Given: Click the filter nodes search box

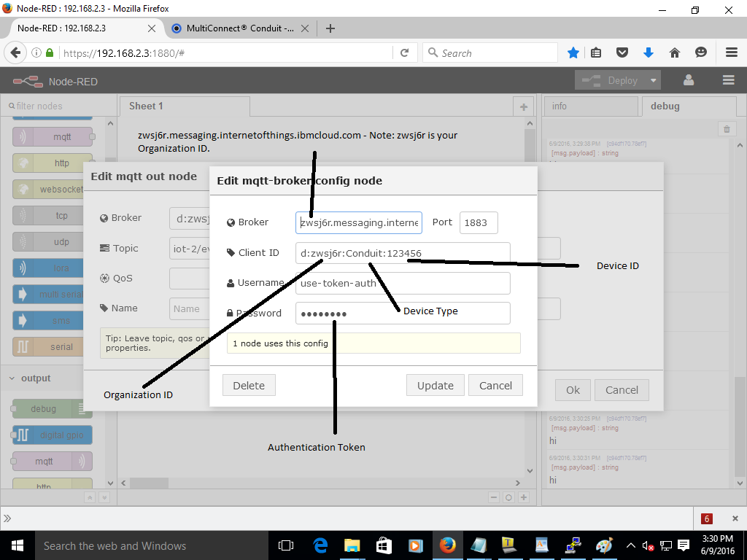Looking at the screenshot, I should pos(57,106).
